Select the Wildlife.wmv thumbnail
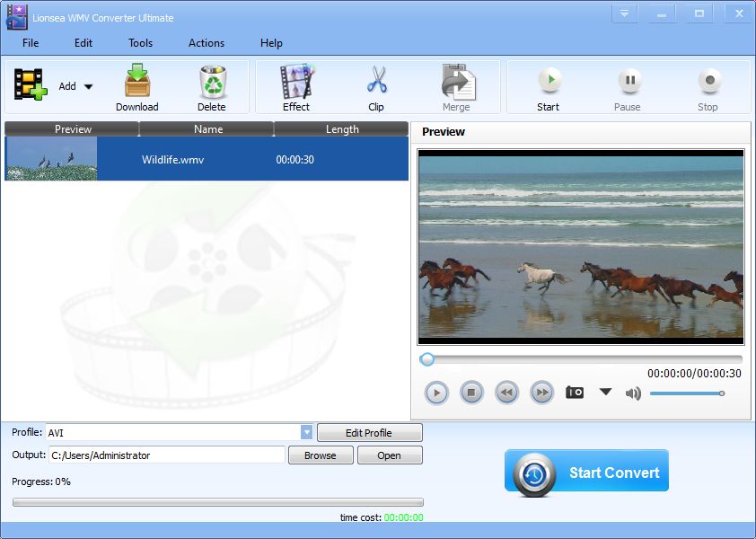The height and width of the screenshot is (539, 756). click(51, 159)
